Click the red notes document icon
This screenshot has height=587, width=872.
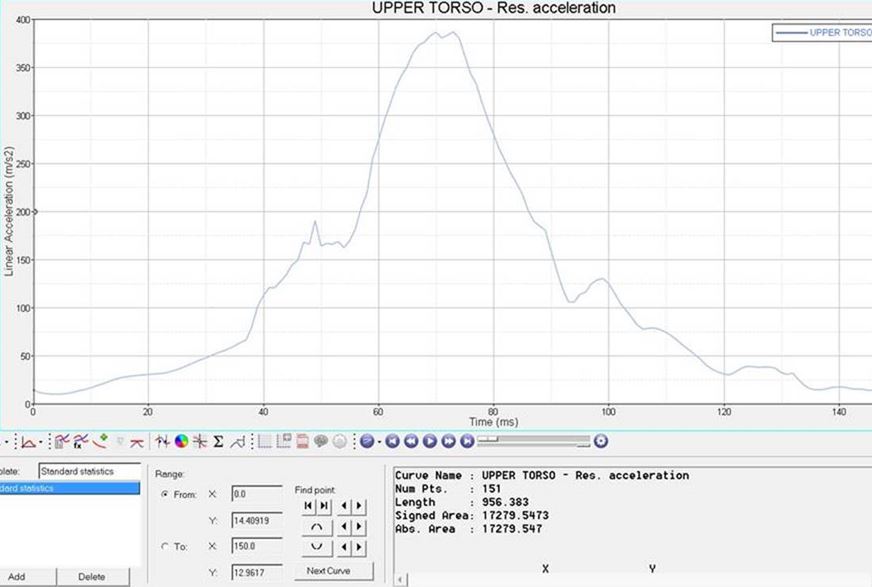(302, 442)
